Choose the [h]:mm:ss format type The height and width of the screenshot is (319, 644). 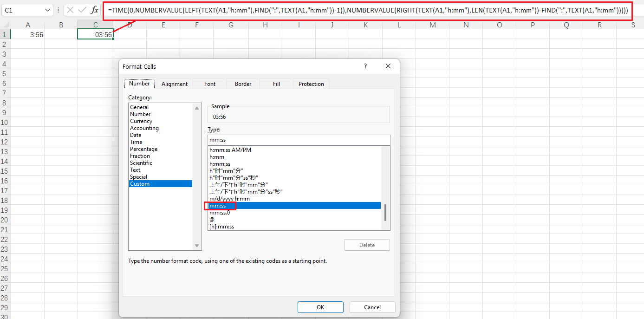(x=294, y=227)
